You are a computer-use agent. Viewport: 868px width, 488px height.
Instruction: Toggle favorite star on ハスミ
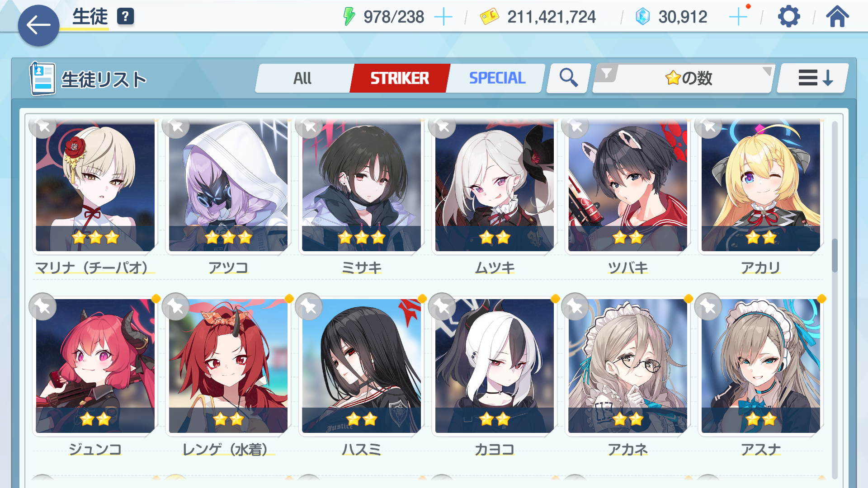(x=309, y=307)
